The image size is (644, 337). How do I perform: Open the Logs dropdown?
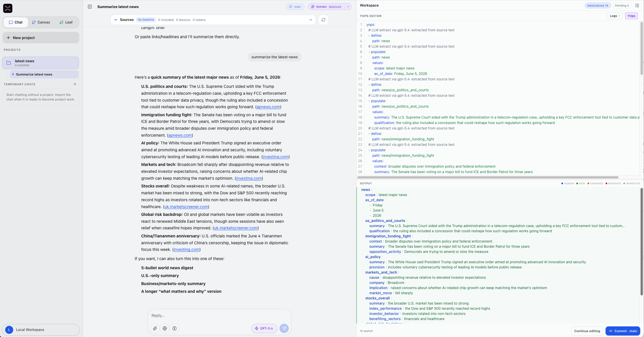click(x=615, y=16)
